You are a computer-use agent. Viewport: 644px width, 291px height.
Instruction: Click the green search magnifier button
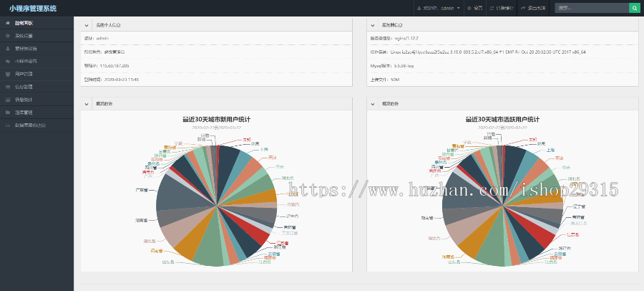click(635, 8)
